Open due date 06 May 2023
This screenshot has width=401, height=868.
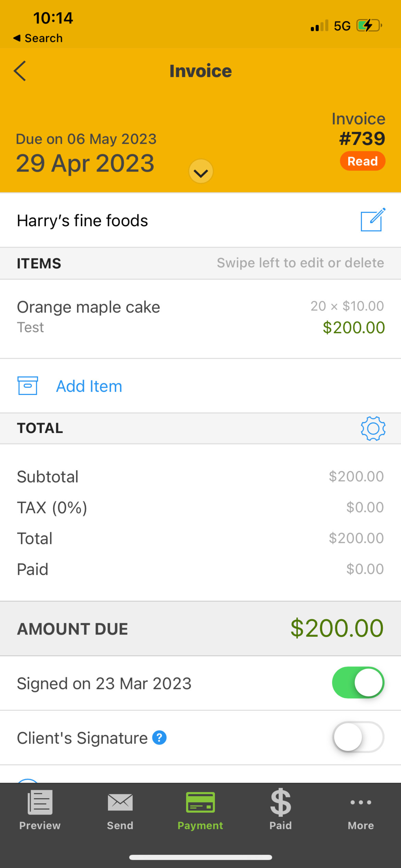click(86, 139)
